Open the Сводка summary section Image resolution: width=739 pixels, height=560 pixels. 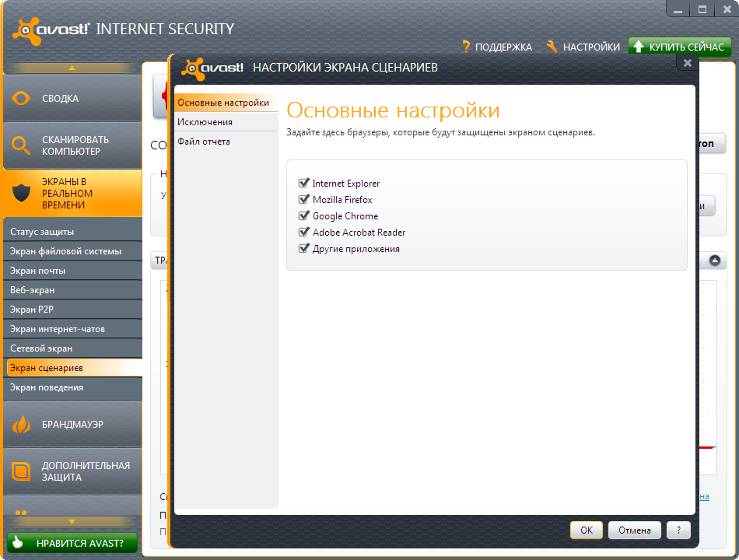tap(72, 99)
